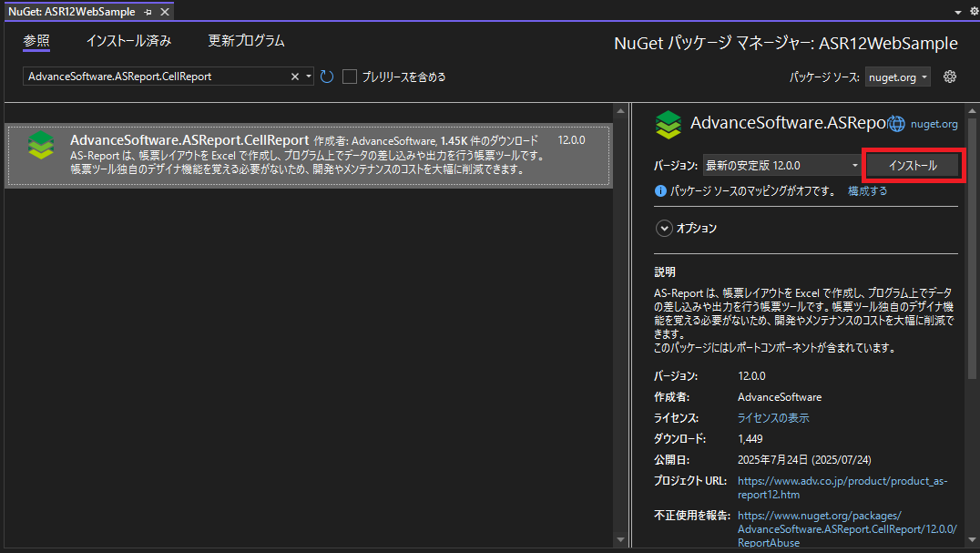Open the パッケージ ソース nuget.org dropdown
Viewport: 980px width, 553px height.
897,77
